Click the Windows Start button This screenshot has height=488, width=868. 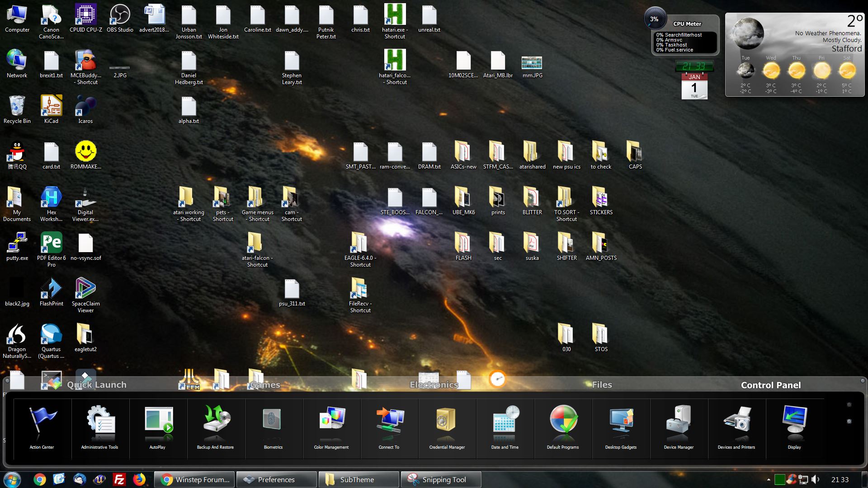coord(12,479)
